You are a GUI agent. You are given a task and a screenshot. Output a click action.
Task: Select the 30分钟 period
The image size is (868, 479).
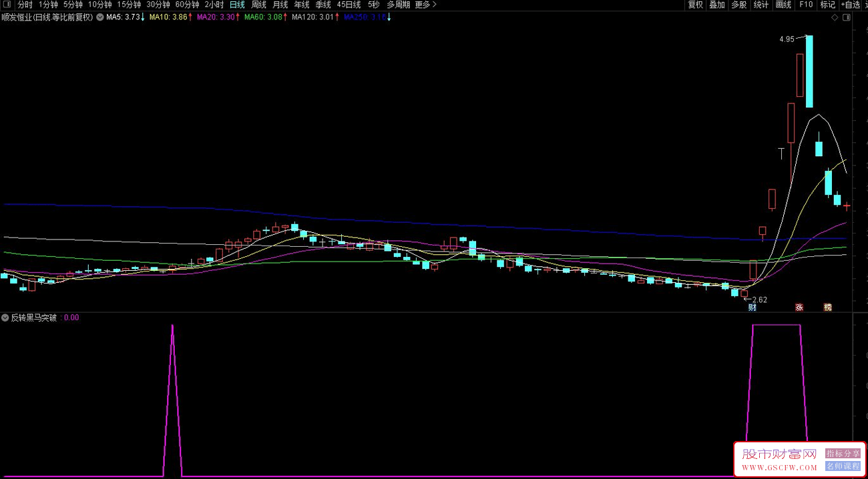[158, 5]
